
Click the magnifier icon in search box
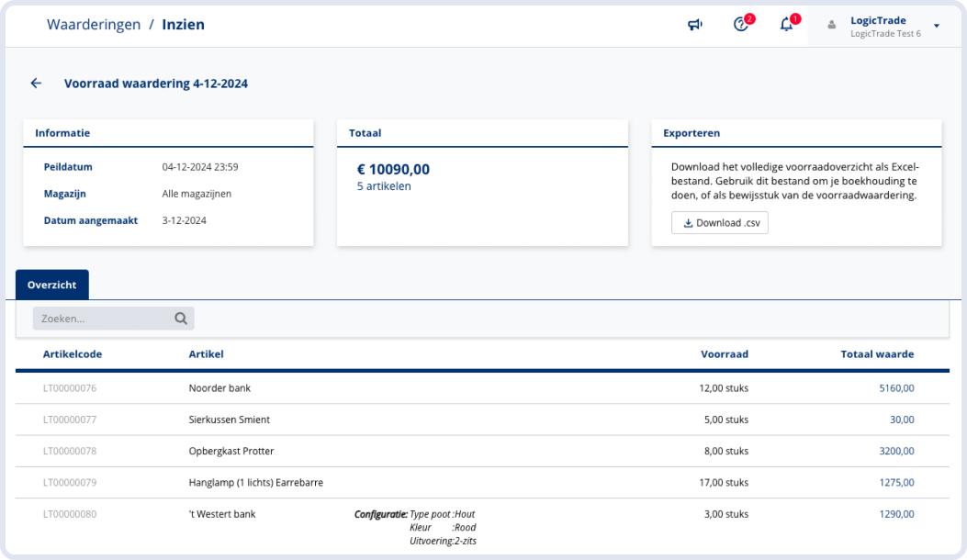tap(181, 319)
